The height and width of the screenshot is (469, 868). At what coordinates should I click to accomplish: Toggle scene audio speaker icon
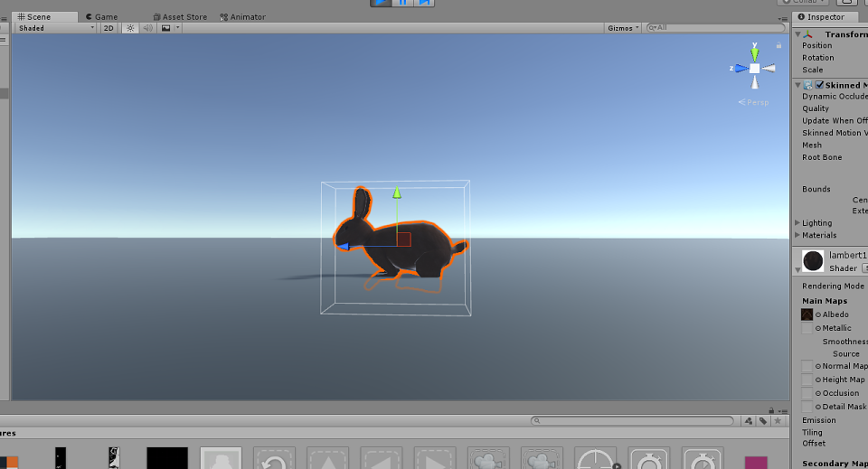[x=147, y=28]
